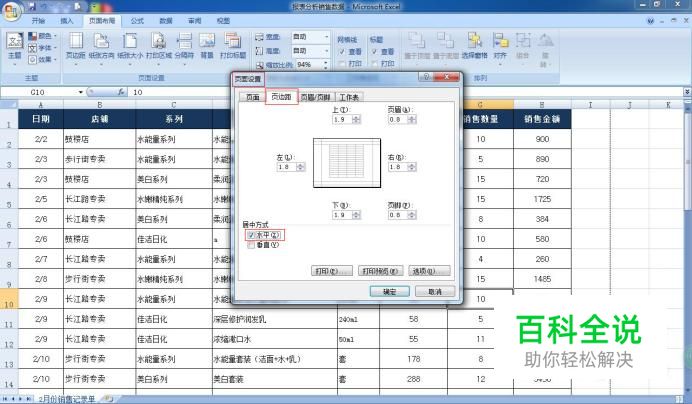Adjust the 上 top margin spinner
Viewport: 692px width, 404px height.
click(357, 120)
